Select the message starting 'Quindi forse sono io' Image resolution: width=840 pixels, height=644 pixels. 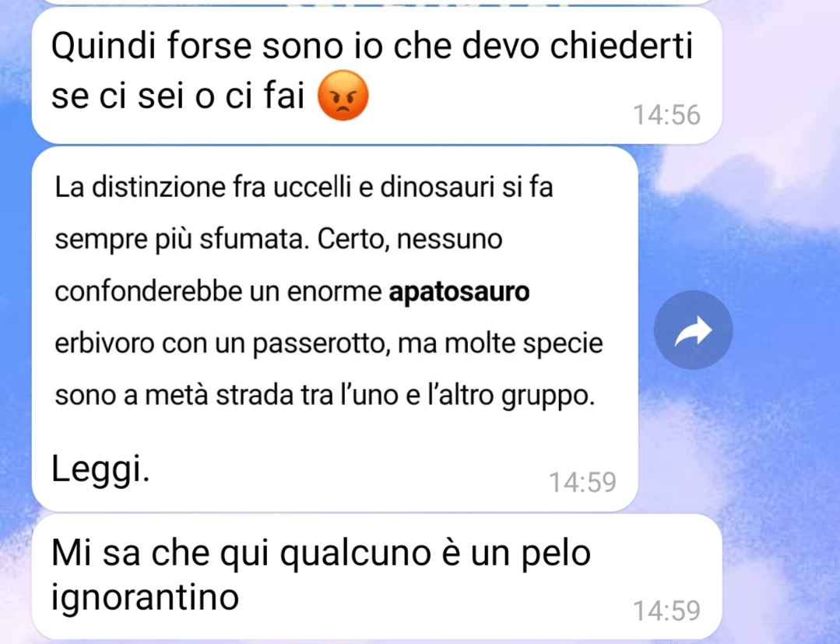[377, 76]
